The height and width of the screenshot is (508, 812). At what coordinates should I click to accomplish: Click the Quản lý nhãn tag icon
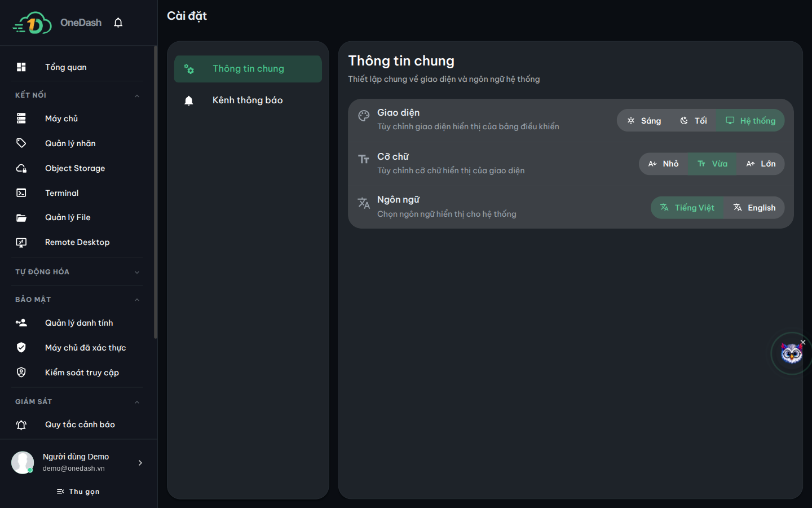tap(21, 143)
